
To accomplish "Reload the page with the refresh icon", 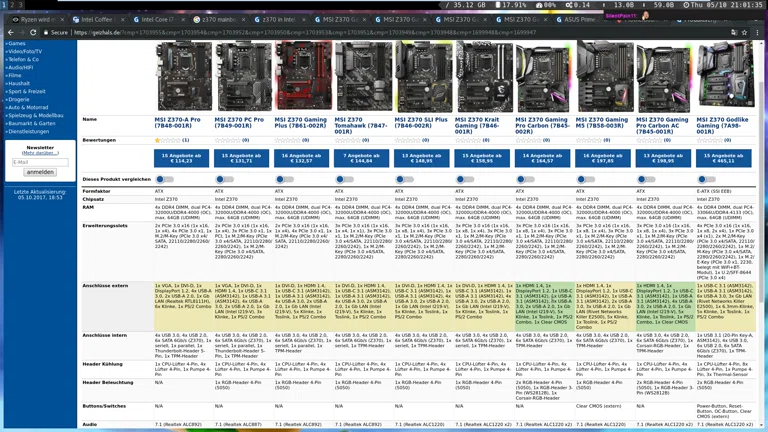I will click(x=33, y=32).
